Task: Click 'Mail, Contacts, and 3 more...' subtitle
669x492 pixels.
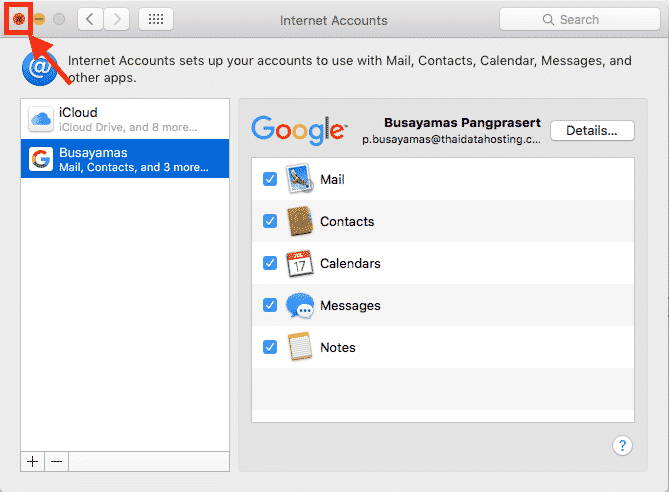Action: (134, 167)
